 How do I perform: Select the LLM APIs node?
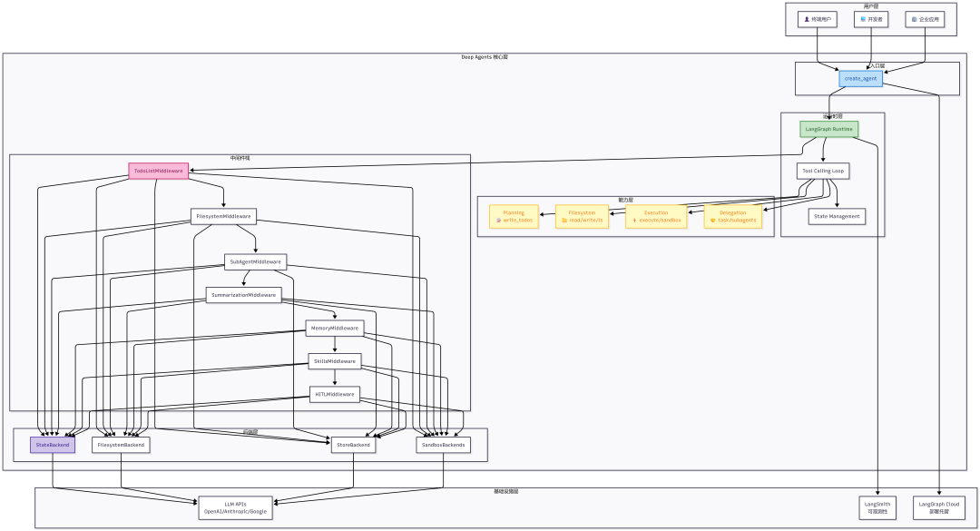(x=236, y=508)
